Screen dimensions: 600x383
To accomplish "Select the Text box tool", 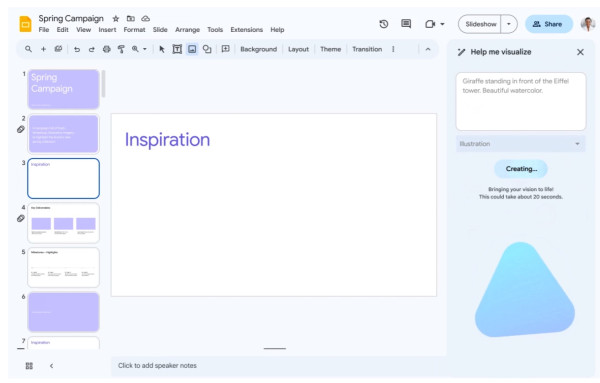I will (x=177, y=49).
